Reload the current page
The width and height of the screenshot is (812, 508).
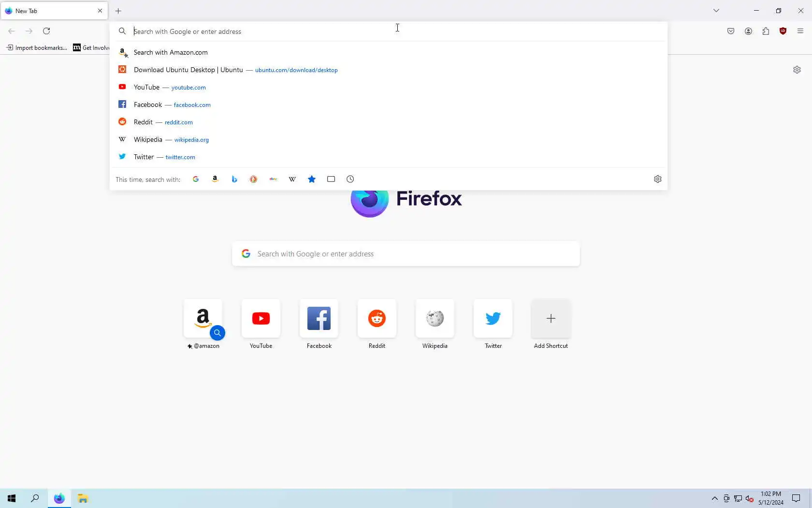pos(46,31)
